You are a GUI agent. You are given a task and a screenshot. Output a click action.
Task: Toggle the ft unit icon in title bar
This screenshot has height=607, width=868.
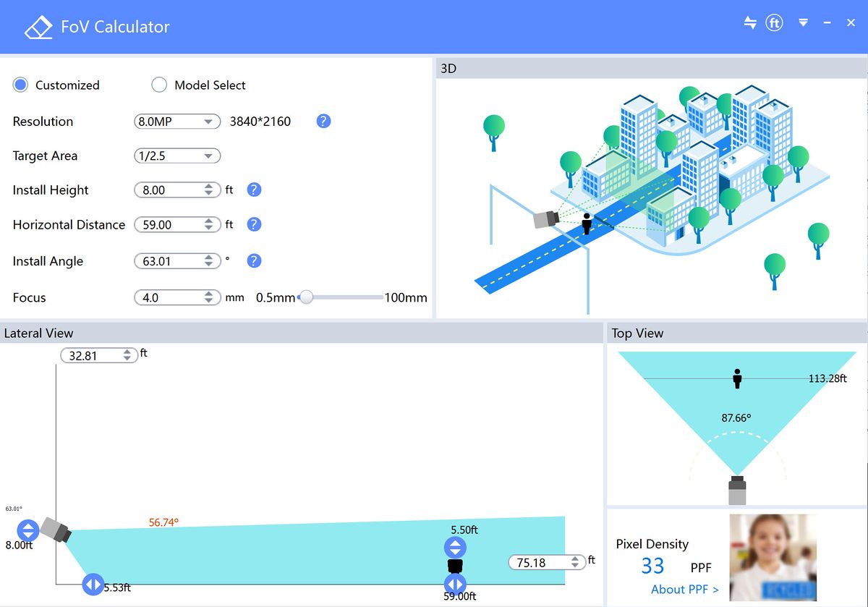tap(774, 23)
